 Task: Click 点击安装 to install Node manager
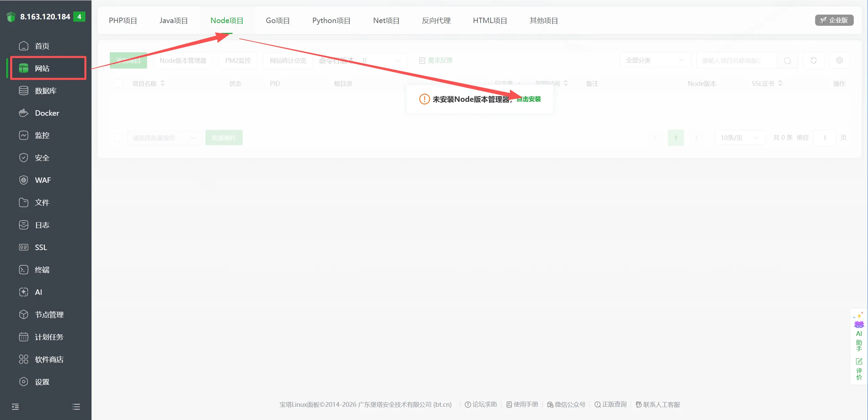(529, 99)
